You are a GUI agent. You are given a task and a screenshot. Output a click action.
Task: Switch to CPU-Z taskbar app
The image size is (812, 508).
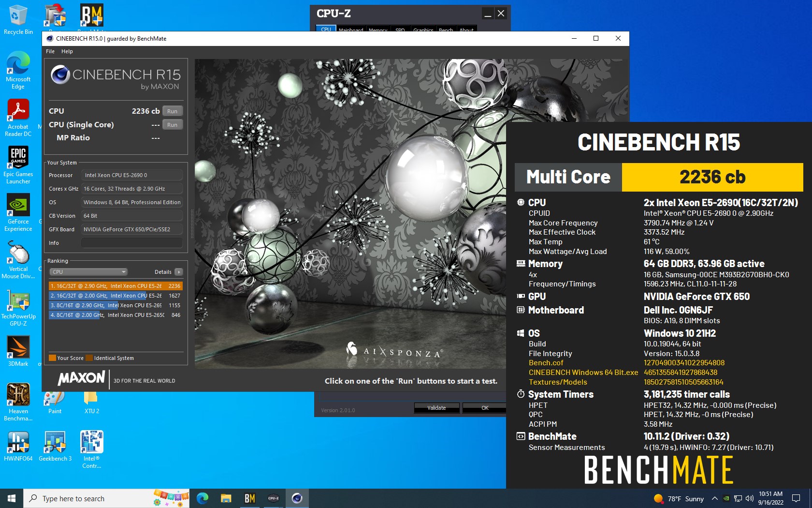274,498
